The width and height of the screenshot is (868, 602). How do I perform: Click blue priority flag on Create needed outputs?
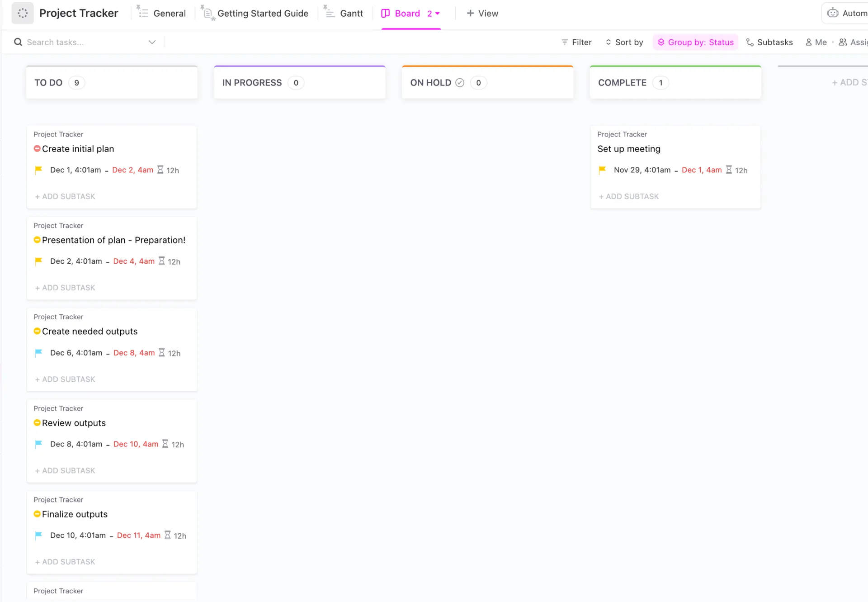pos(38,353)
